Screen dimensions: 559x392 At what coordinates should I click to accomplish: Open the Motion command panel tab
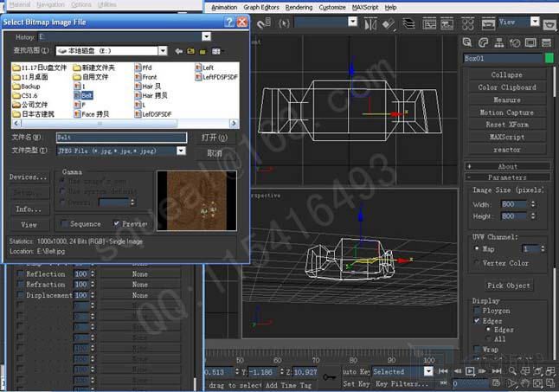tap(515, 42)
